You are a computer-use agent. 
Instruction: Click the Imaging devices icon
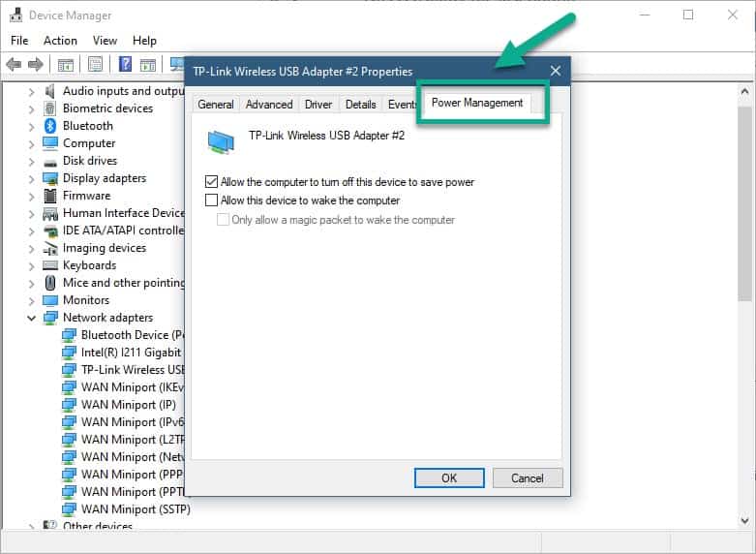[x=50, y=248]
